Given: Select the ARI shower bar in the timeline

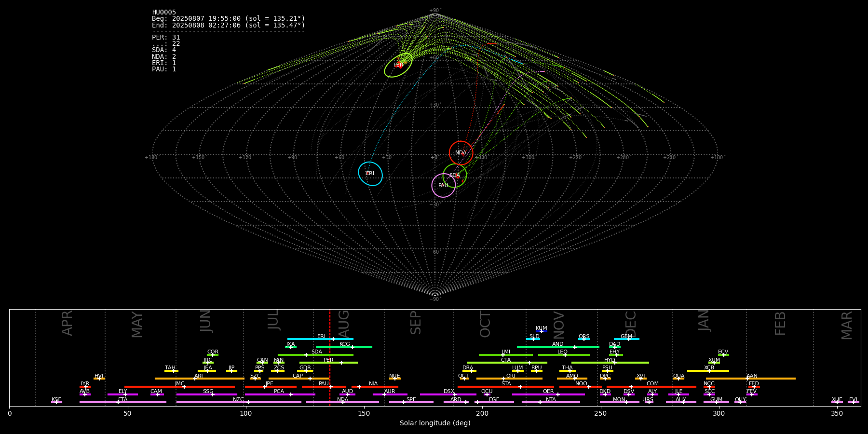Looking at the screenshot, I should 200,379.
